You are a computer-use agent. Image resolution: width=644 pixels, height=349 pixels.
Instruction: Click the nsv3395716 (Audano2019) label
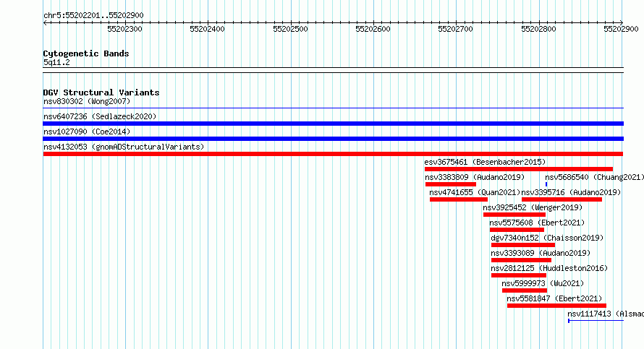(x=572, y=192)
